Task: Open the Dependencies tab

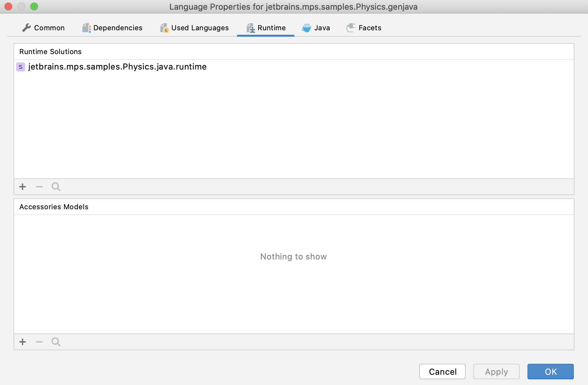Action: click(x=112, y=28)
